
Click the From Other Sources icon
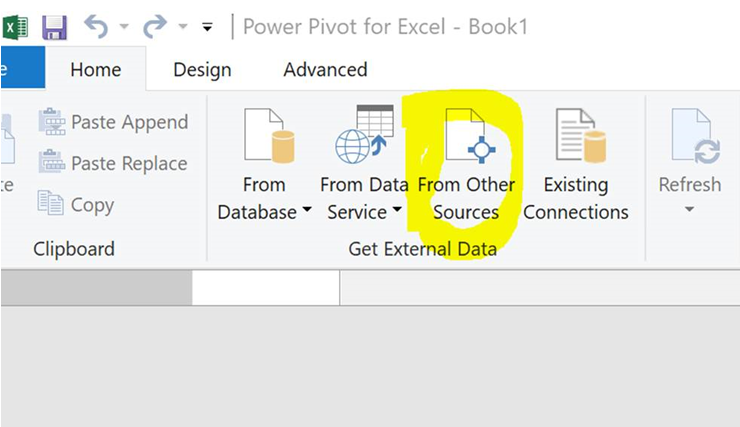(x=470, y=136)
